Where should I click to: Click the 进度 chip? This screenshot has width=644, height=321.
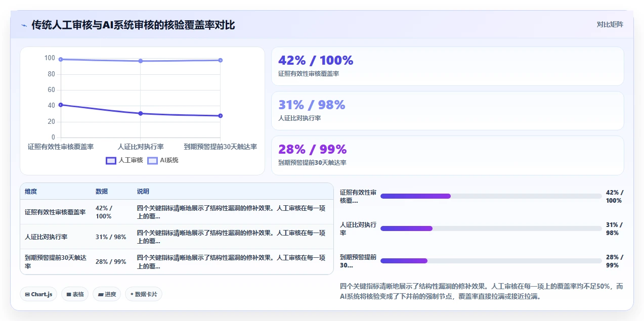pyautogui.click(x=107, y=294)
